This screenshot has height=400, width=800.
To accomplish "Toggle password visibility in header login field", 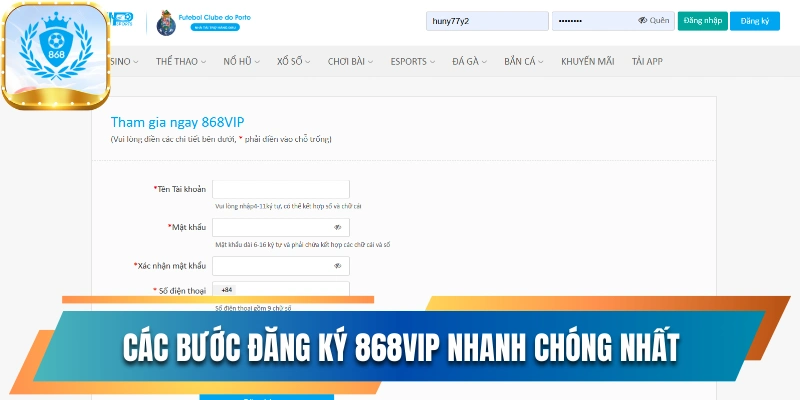I will click(642, 20).
